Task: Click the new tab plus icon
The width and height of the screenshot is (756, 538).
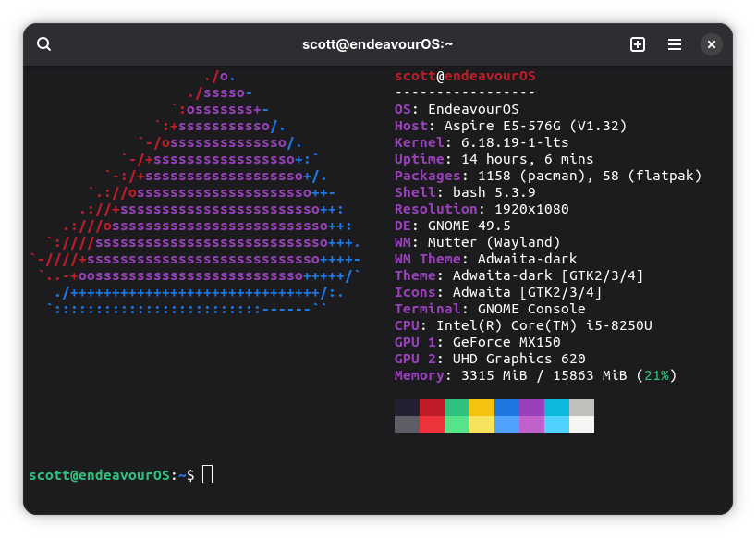Action: 638,44
